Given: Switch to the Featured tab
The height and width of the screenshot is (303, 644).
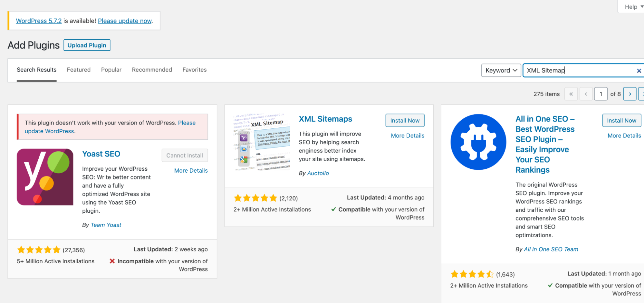Looking at the screenshot, I should click(x=79, y=70).
